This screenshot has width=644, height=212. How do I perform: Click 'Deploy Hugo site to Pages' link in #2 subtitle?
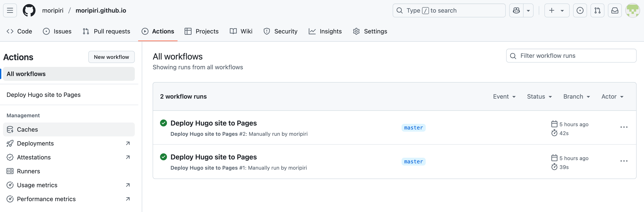tap(204, 134)
